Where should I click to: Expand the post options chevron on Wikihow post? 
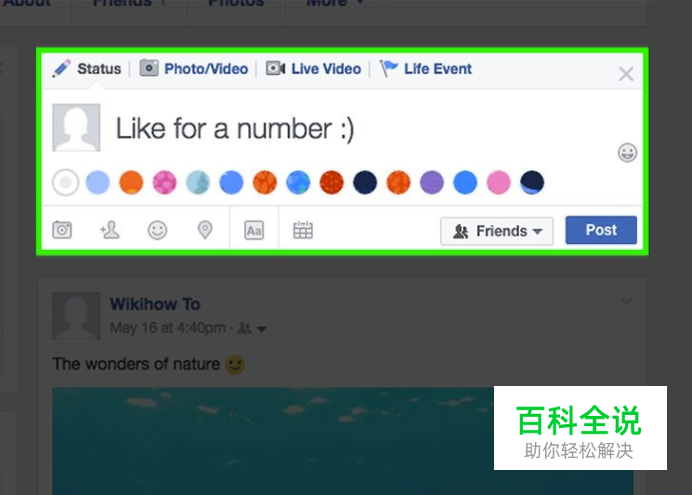click(626, 301)
